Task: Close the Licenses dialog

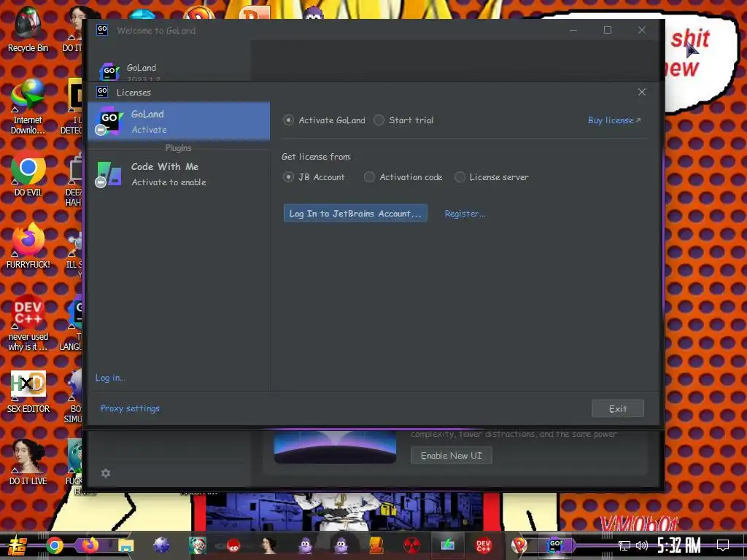Action: tap(642, 92)
